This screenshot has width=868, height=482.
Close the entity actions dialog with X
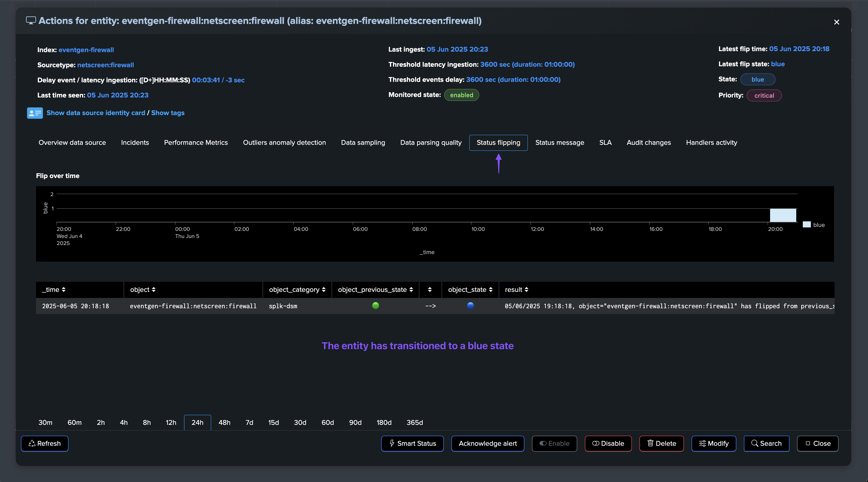[836, 22]
